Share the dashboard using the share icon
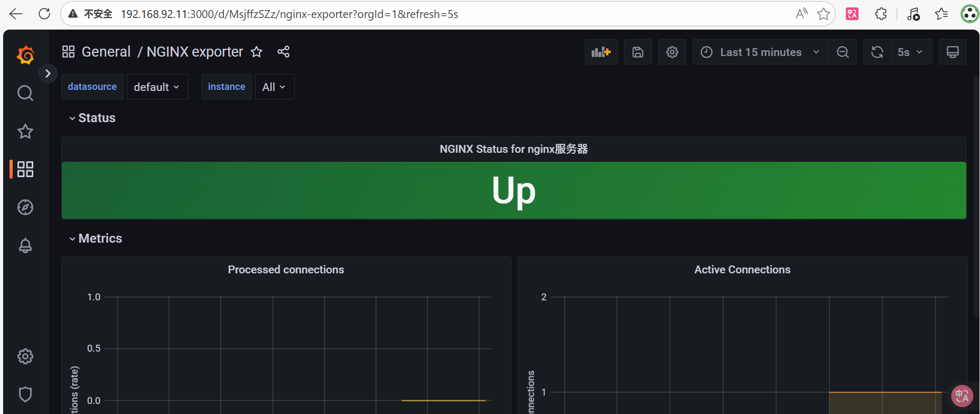Image resolution: width=980 pixels, height=414 pixels. tap(283, 52)
